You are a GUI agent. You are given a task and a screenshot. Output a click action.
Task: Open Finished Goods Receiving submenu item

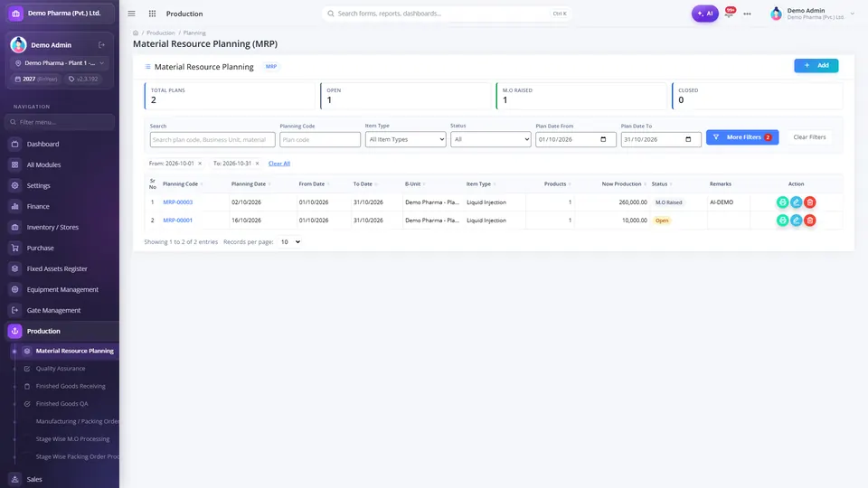click(70, 386)
